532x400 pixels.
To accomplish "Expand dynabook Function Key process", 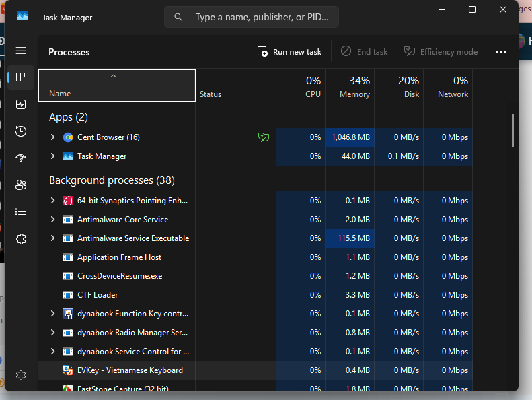I will click(52, 314).
